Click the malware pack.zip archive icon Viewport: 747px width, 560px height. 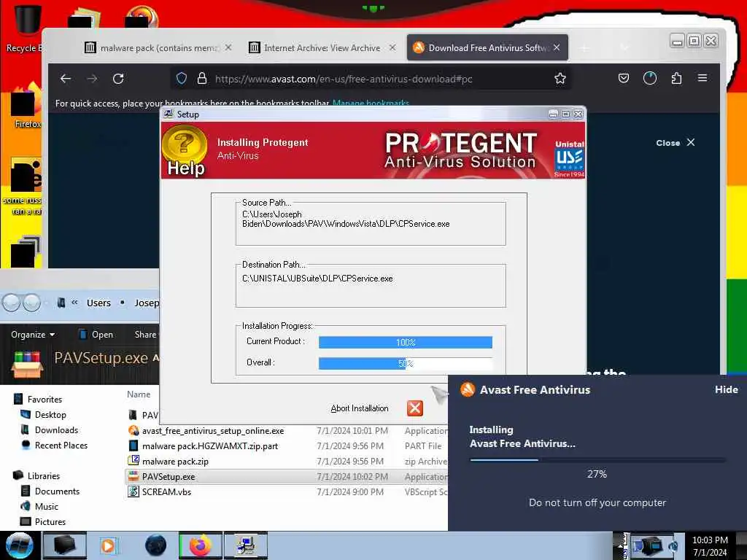click(x=133, y=461)
